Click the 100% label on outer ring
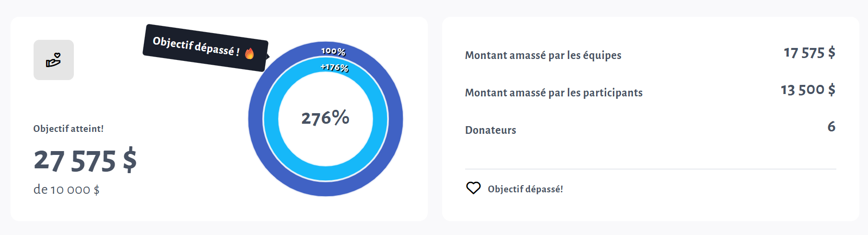The image size is (868, 235). coord(333,51)
